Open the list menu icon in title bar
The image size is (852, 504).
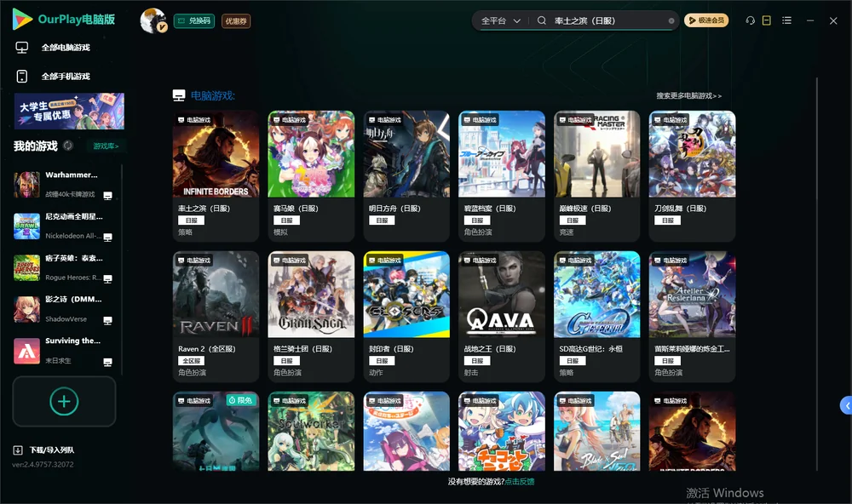tap(786, 20)
